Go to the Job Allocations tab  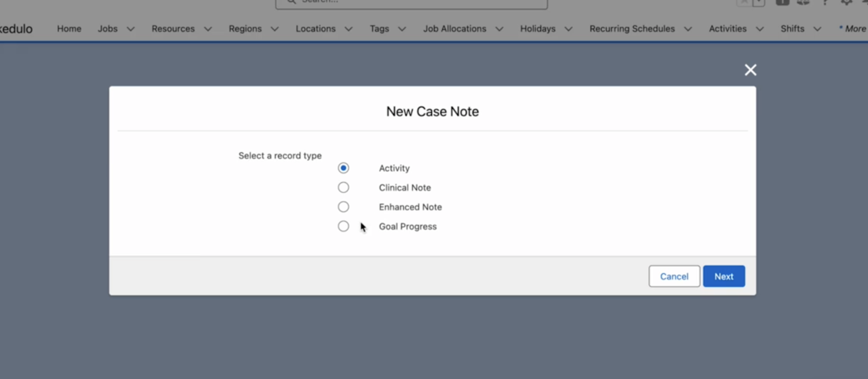[x=455, y=29]
